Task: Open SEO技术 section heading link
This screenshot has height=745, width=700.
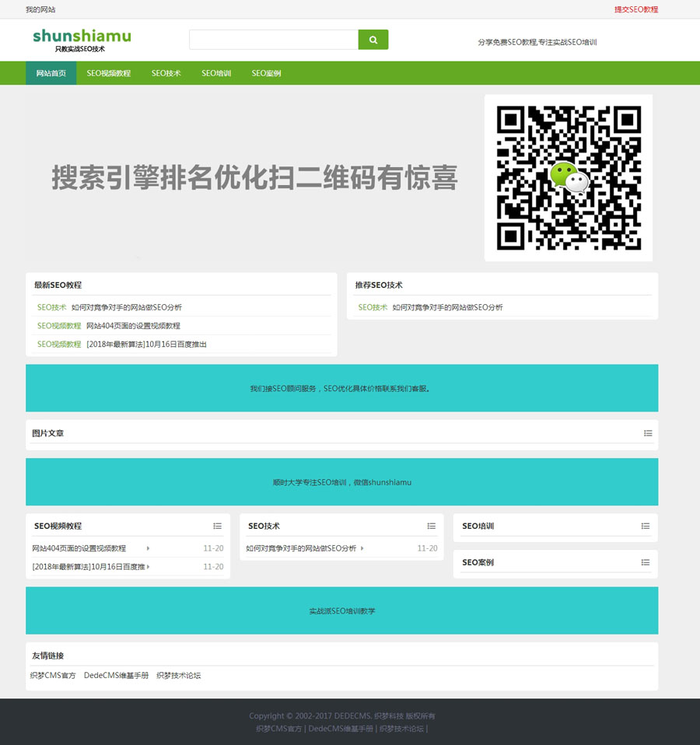Action: pos(264,526)
